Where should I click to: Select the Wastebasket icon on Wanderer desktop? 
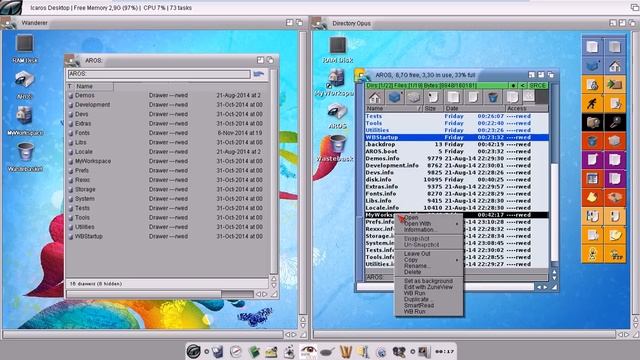tap(25, 152)
